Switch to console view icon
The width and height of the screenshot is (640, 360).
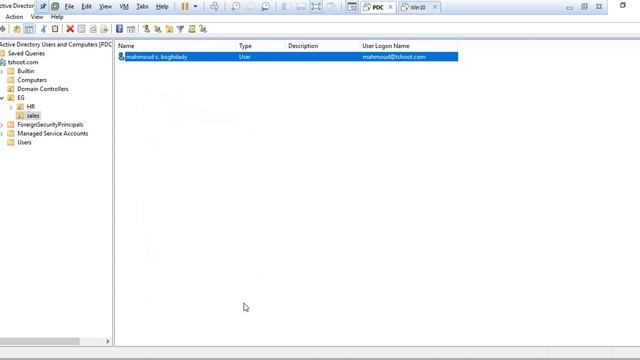click(x=351, y=7)
